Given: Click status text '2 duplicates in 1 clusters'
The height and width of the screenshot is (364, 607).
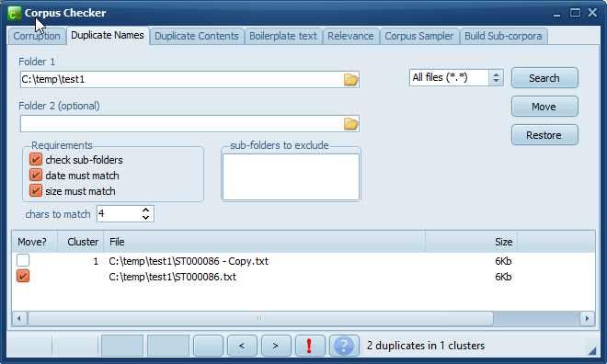Looking at the screenshot, I should pyautogui.click(x=426, y=346).
